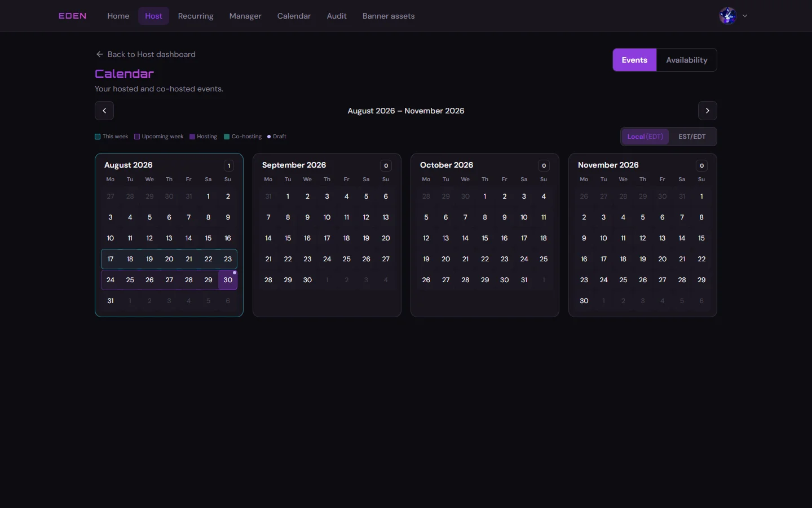The height and width of the screenshot is (508, 812).
Task: Open the Banner assets nav item
Action: (389, 16)
